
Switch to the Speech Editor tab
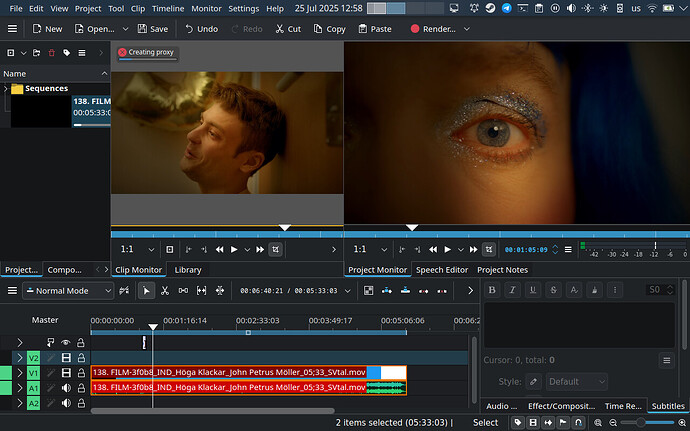click(441, 270)
